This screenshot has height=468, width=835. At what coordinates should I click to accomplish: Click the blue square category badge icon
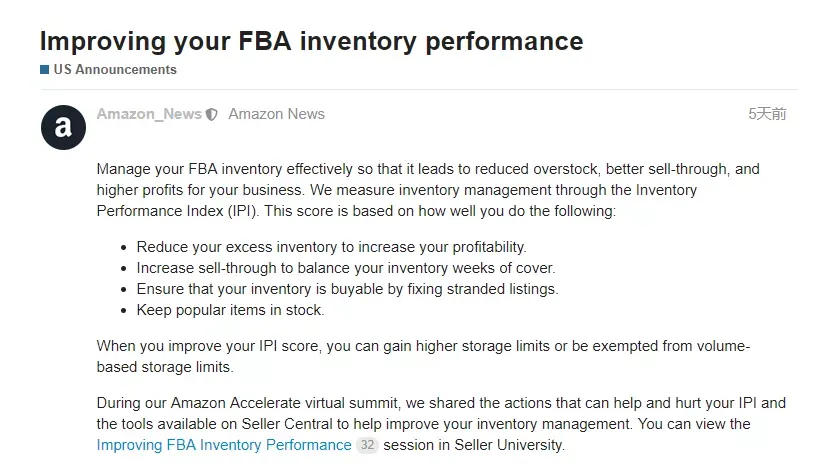coord(45,70)
